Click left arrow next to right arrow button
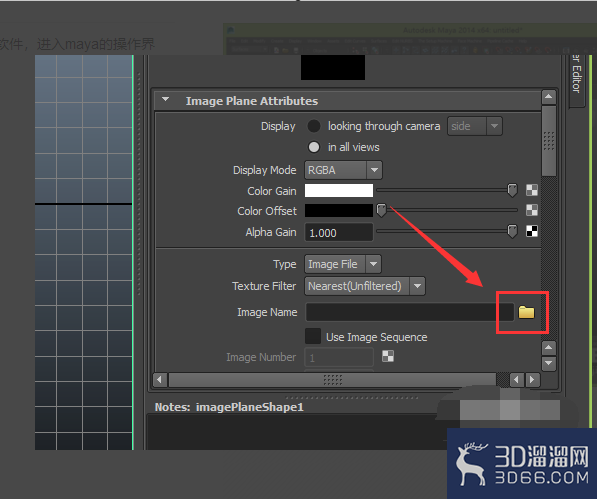This screenshot has height=499, width=597. pyautogui.click(x=517, y=379)
